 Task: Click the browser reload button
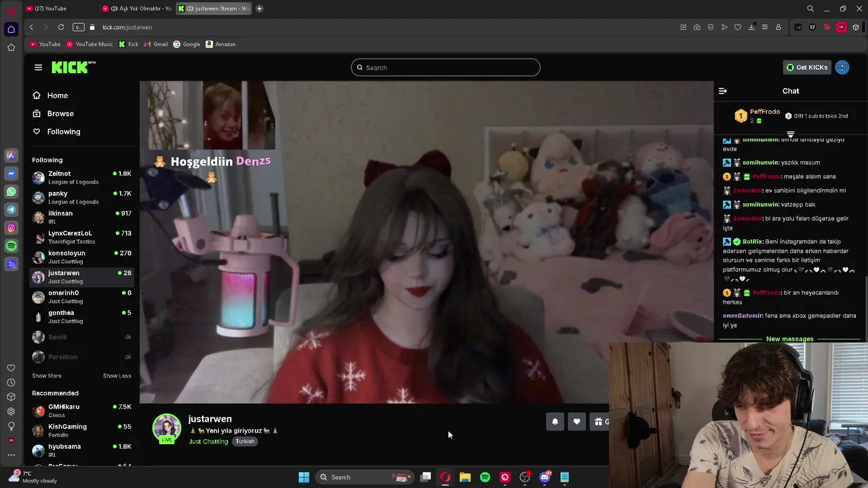coord(61,27)
